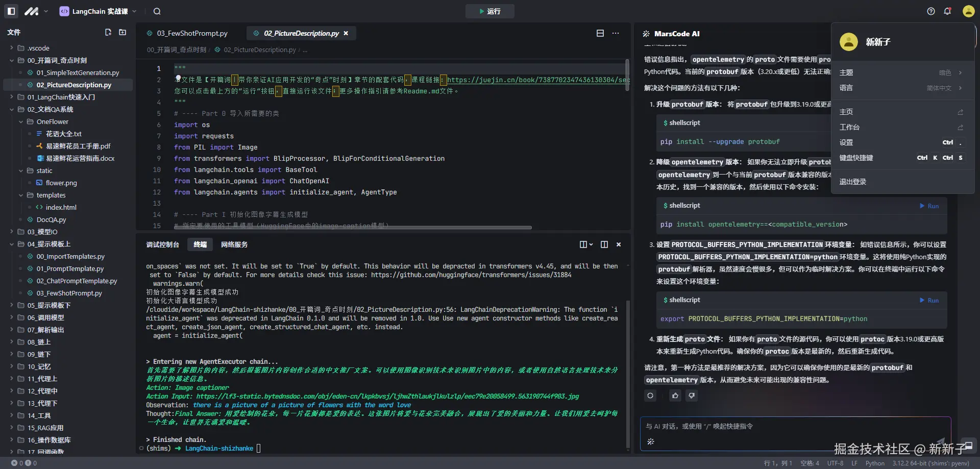Expand the 01_LangChain快速入门 folder
The width and height of the screenshot is (980, 469).
click(61, 97)
